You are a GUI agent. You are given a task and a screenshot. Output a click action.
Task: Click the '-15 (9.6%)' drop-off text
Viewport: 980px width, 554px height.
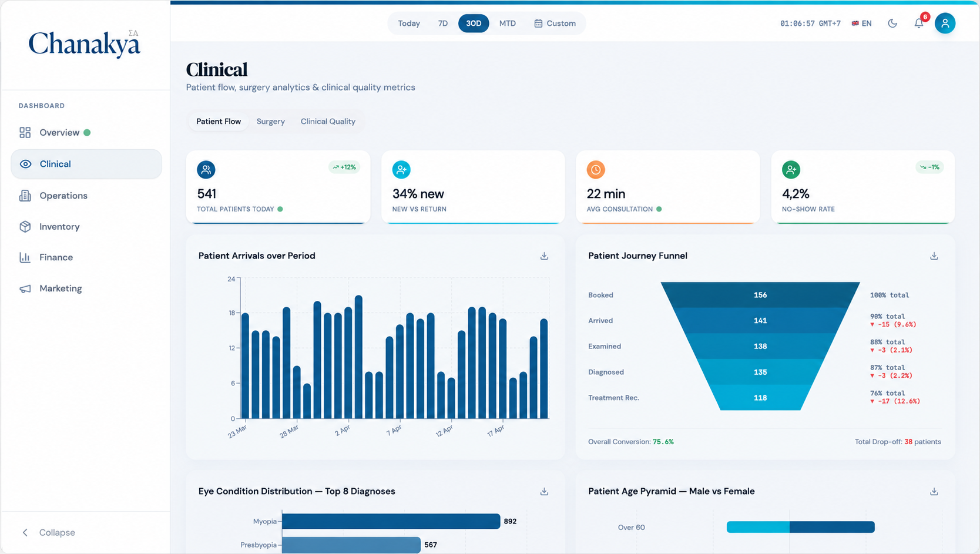(893, 324)
